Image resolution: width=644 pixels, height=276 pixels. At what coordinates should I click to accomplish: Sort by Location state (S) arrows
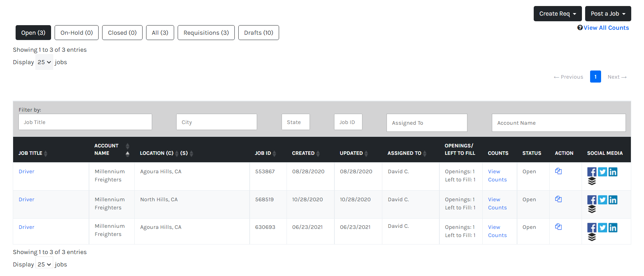pos(191,153)
